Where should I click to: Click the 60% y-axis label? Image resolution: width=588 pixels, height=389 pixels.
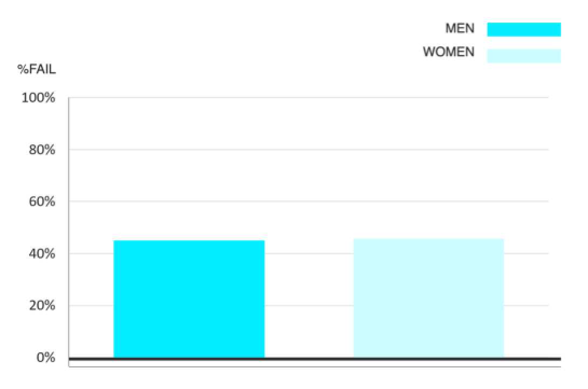click(x=42, y=202)
